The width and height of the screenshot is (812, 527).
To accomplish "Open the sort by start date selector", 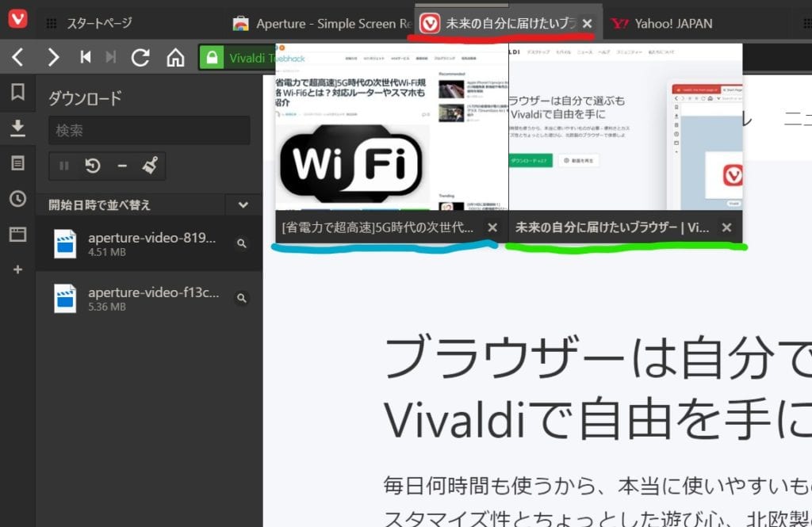I will (132, 205).
